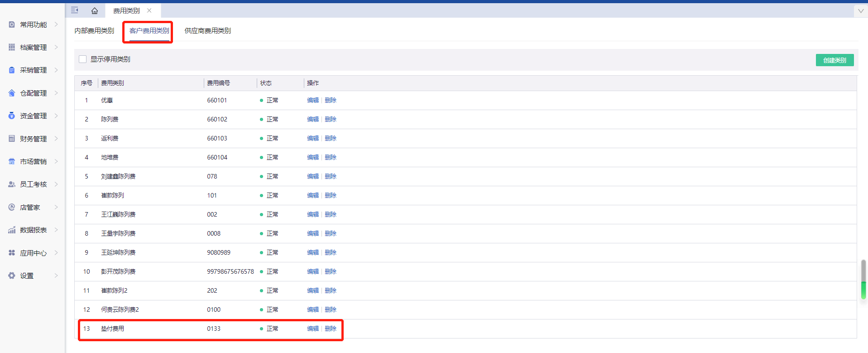Click the 费用类别 column header
This screenshot has width=868, height=353.
point(112,83)
